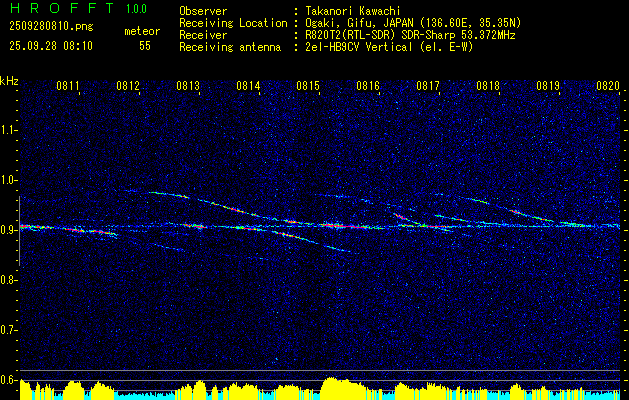The height and width of the screenshot is (400, 629).
Task: Click the meteor count value 55
Action: [x=145, y=46]
